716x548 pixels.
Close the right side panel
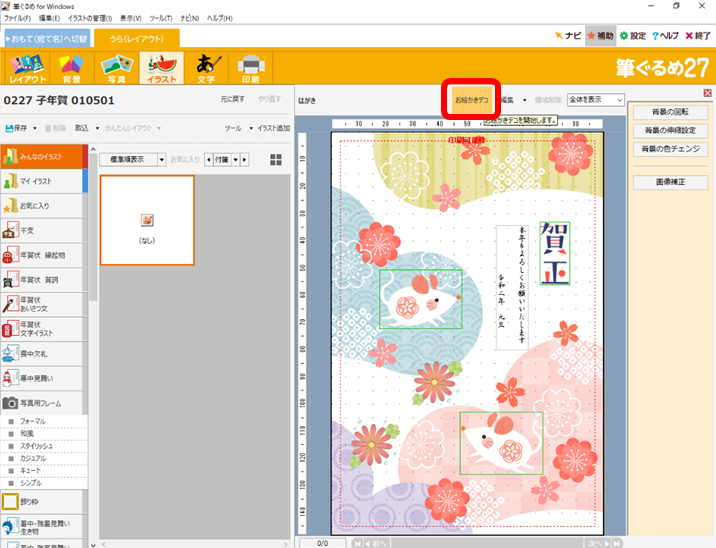[707, 93]
